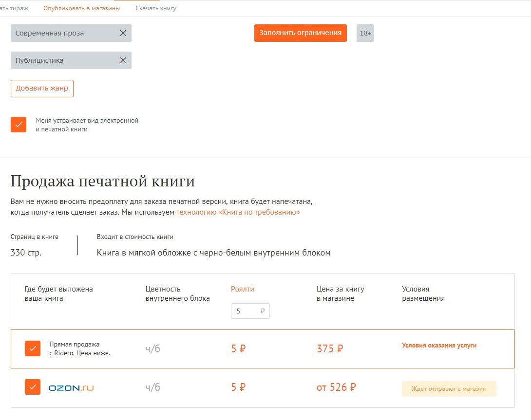This screenshot has height=420, width=531.
Task: Remove the Публицистика genre with X
Action: click(x=123, y=60)
